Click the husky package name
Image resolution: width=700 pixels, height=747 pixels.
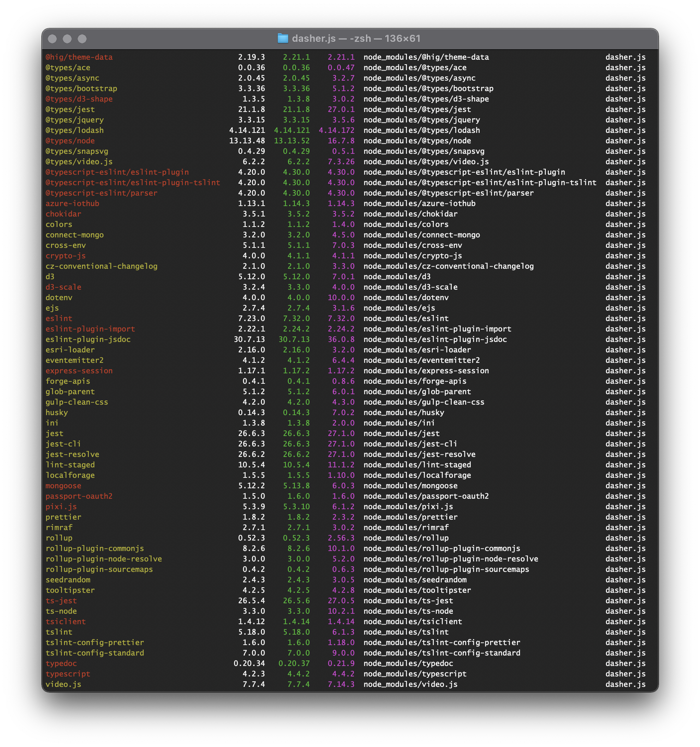[57, 412]
